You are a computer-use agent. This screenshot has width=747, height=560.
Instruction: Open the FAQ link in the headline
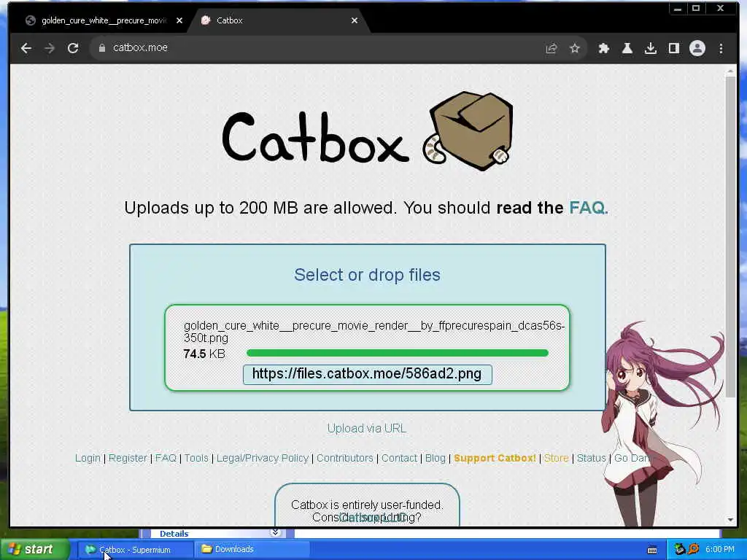click(x=589, y=208)
